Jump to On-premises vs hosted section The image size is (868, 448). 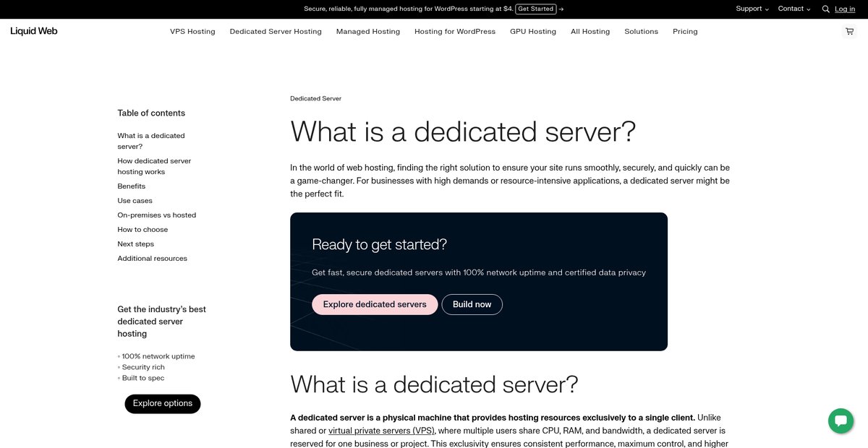click(x=157, y=215)
